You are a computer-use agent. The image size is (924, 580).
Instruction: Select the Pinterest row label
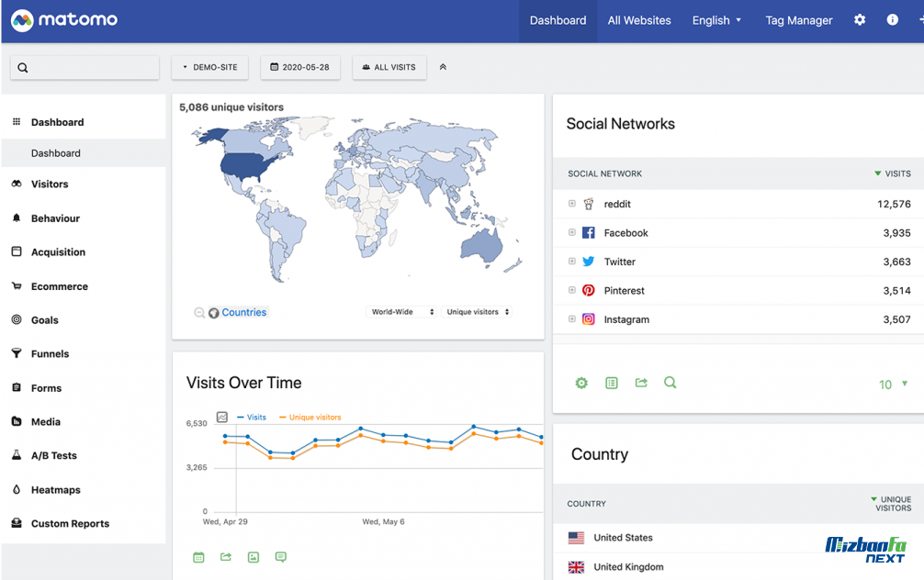click(x=624, y=291)
